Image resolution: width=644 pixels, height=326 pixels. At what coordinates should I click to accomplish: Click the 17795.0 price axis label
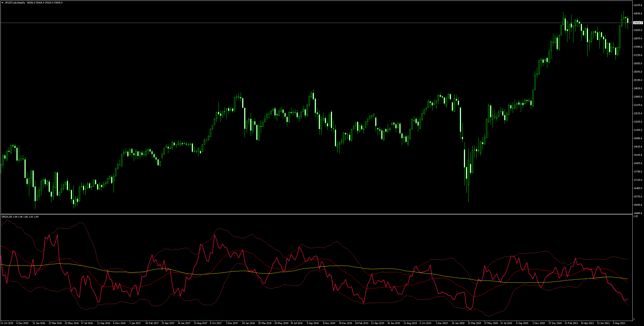[638, 172]
